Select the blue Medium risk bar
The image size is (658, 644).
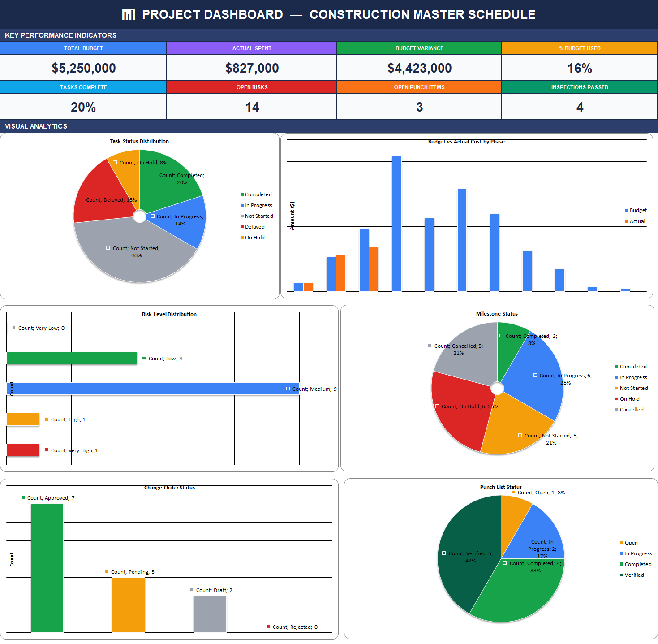tap(153, 389)
